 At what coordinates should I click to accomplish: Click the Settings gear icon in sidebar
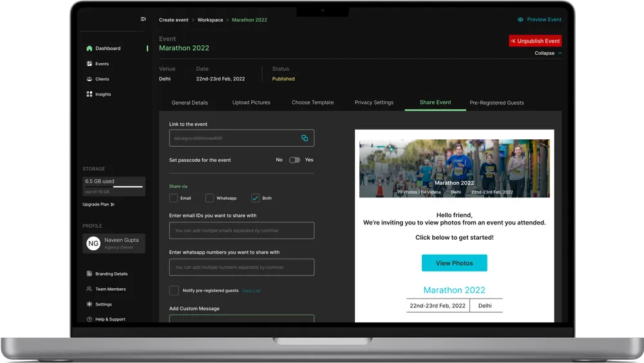[90, 304]
